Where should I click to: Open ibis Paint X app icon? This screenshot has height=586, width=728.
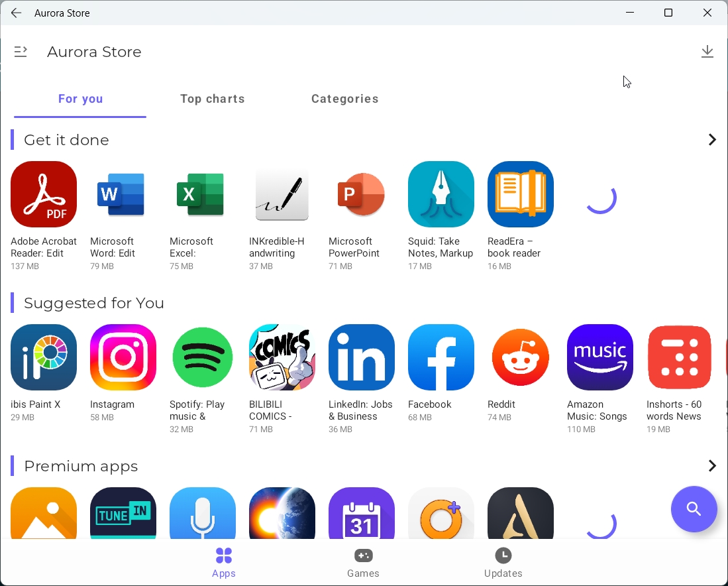44,357
